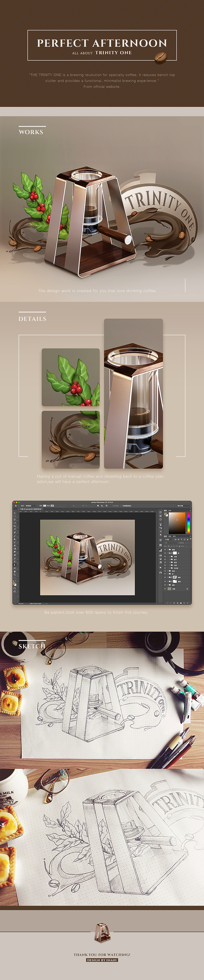Enable the 约束路径拖动 checkbox

121,506
